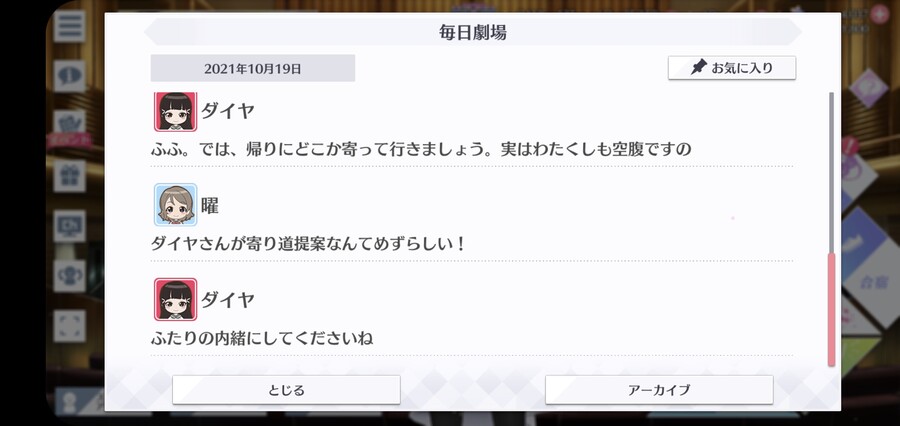Screen dimensions: 900x426
Task: Open the trophy icon in sidebar
Action: [69, 276]
